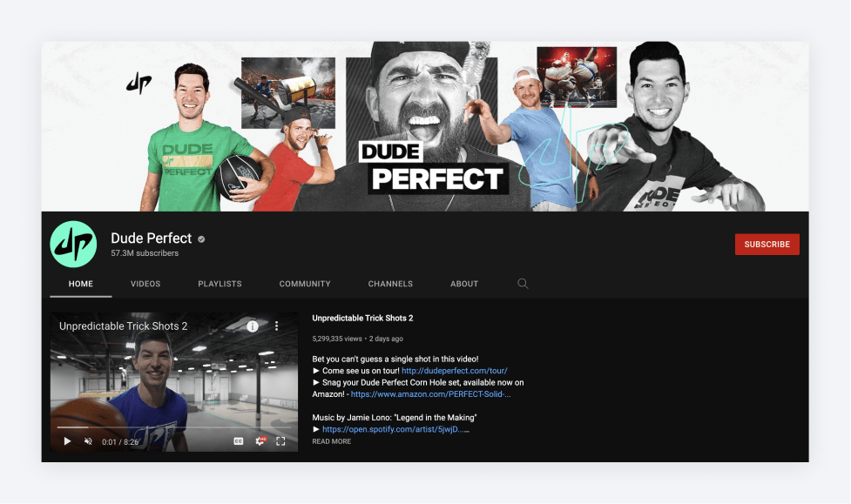Click the video overlay title Unpredictable Trick Shots 2
Image resolution: width=851 pixels, height=504 pixels.
pyautogui.click(x=123, y=326)
